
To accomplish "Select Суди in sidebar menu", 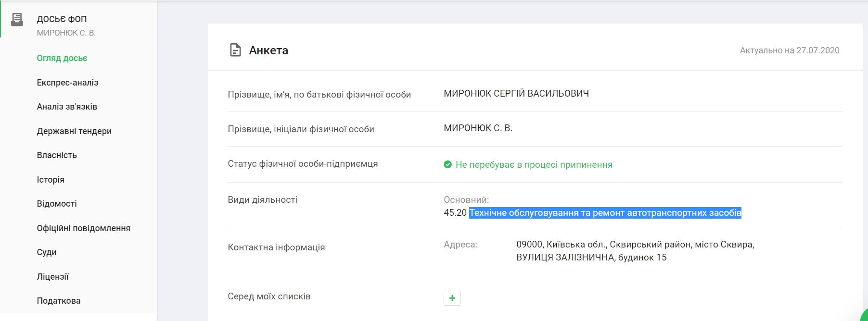I will 47,252.
